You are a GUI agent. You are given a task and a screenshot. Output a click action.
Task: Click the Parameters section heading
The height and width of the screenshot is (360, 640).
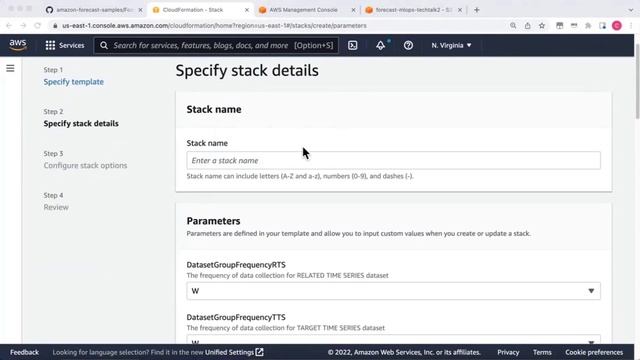(x=213, y=221)
